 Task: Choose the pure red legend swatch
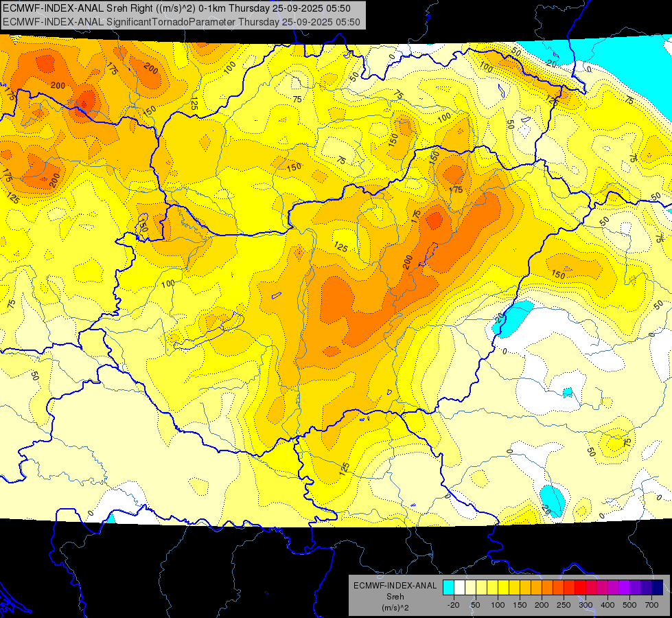[x=580, y=588]
